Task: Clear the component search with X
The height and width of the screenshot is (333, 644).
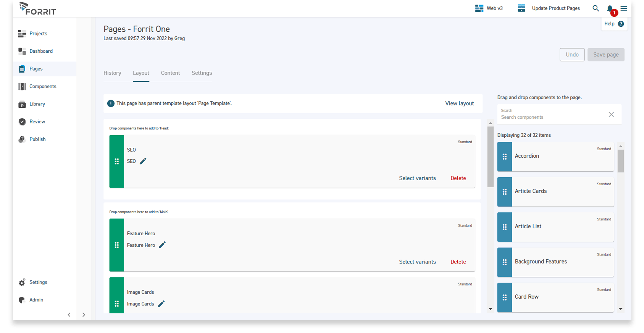Action: (x=611, y=115)
